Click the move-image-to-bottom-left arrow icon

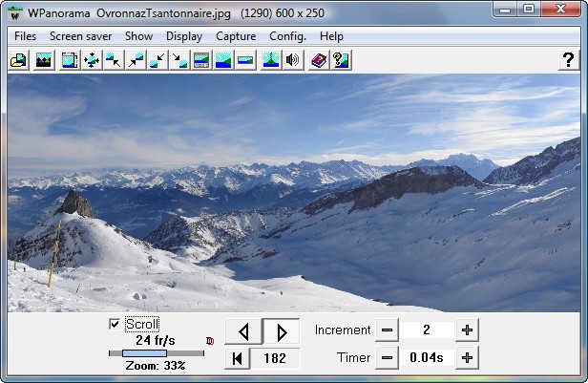(x=157, y=60)
